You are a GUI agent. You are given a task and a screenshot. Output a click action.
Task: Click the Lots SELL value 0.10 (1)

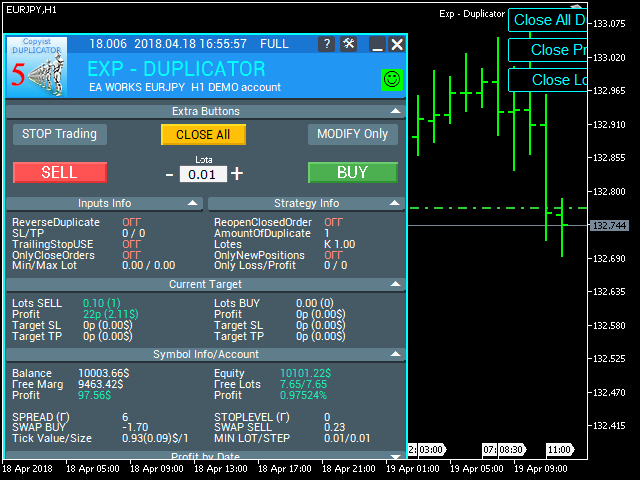point(102,303)
